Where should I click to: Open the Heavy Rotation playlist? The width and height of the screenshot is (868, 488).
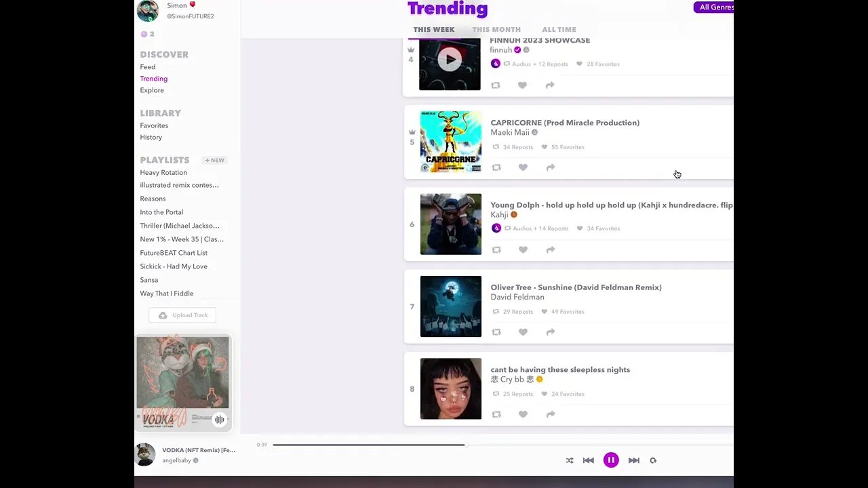[163, 173]
